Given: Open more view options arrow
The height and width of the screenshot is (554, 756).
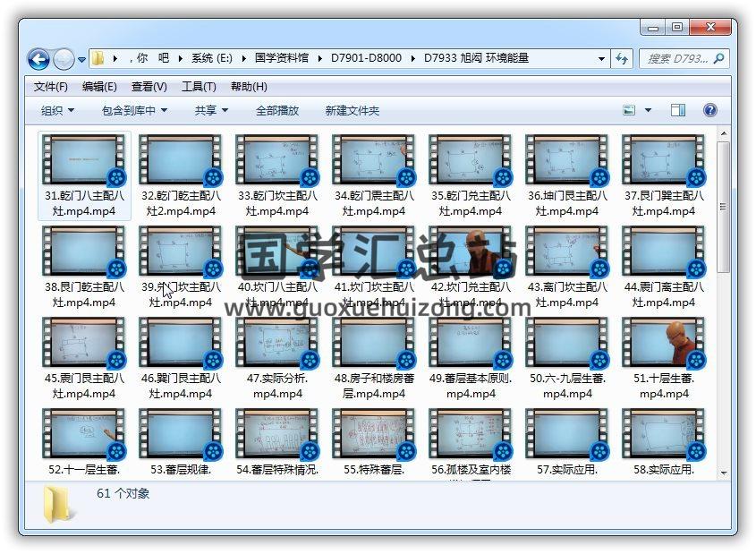Looking at the screenshot, I should [648, 110].
